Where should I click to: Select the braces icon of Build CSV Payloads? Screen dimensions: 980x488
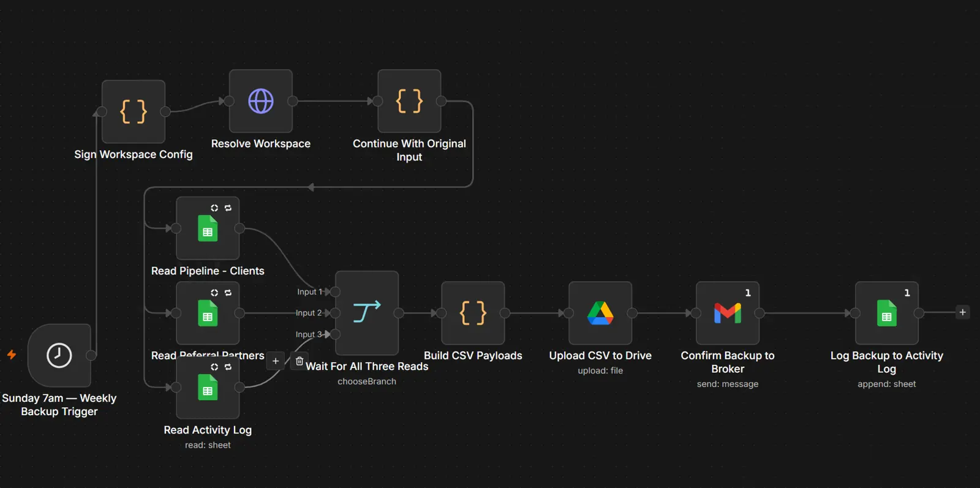tap(473, 313)
